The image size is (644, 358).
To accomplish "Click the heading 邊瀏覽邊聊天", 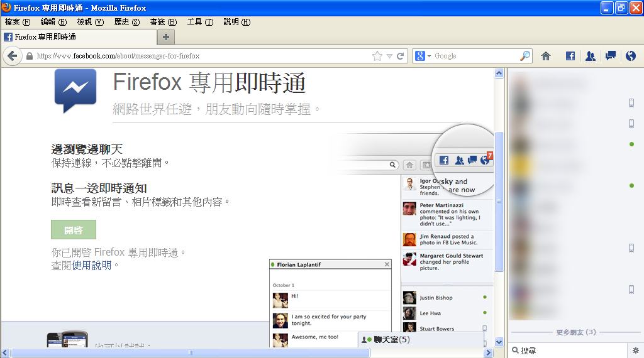I will coord(87,149).
